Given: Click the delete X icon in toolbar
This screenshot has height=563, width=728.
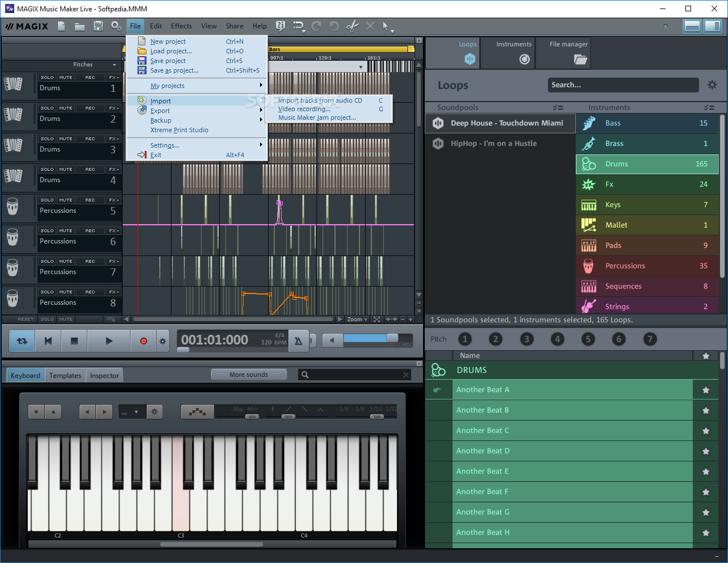Looking at the screenshot, I should click(370, 26).
